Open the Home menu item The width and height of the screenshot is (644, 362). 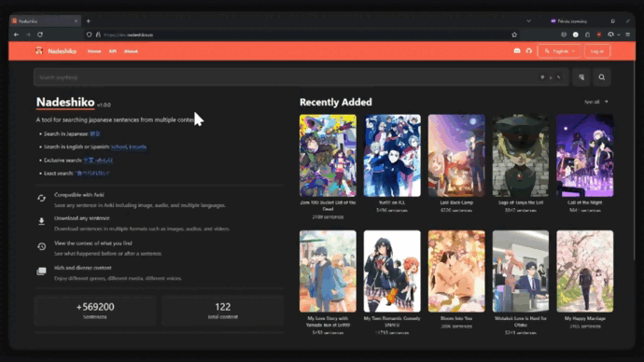click(x=94, y=51)
